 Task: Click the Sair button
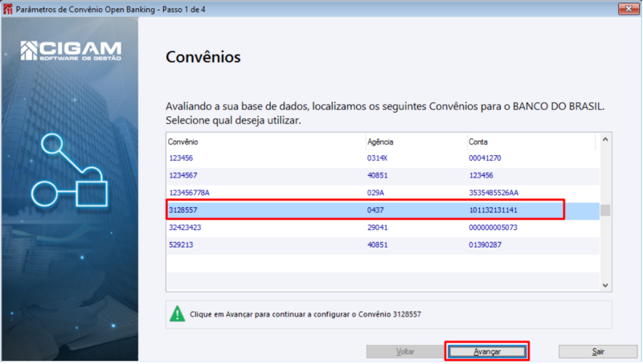coord(598,352)
